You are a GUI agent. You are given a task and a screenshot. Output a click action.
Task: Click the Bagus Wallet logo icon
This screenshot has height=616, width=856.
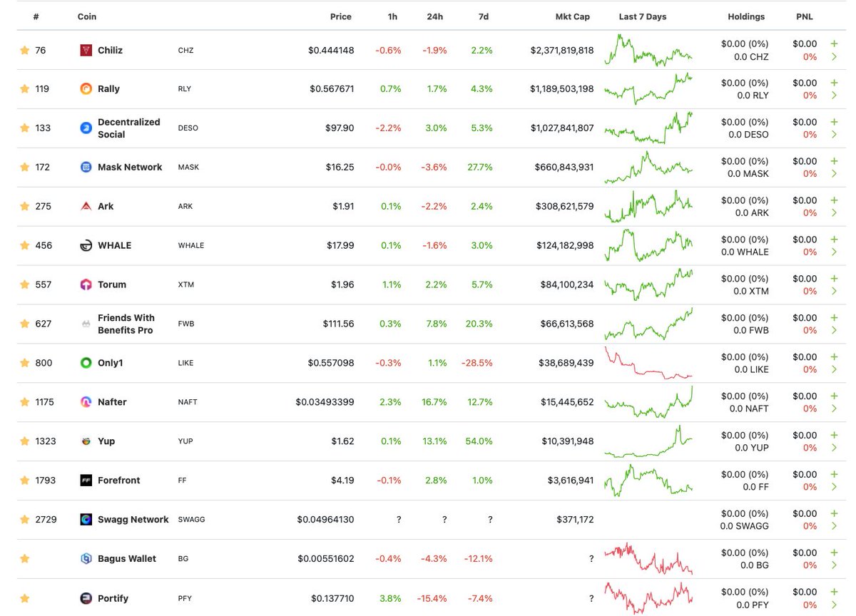point(86,559)
